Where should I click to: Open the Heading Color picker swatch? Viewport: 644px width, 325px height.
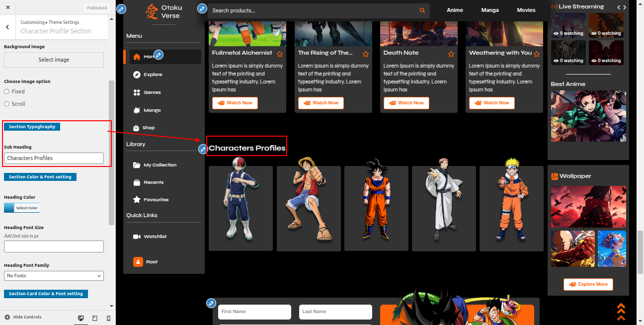point(22,208)
